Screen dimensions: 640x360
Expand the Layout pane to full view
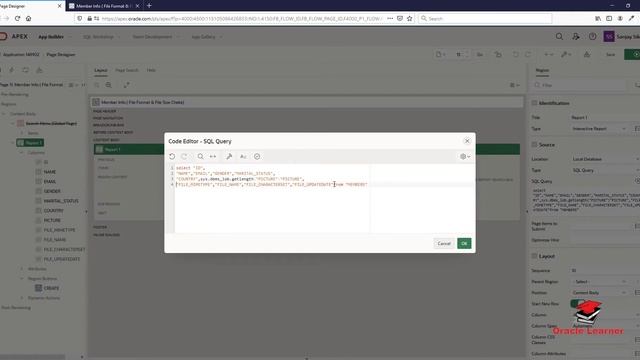[127, 85]
